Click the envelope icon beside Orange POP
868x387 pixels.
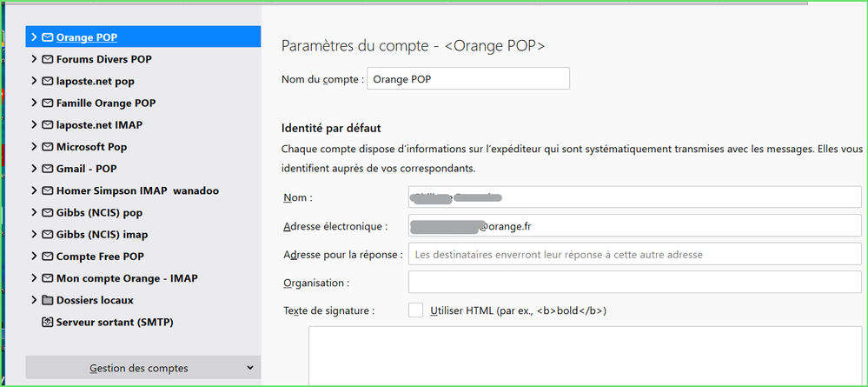tap(47, 37)
